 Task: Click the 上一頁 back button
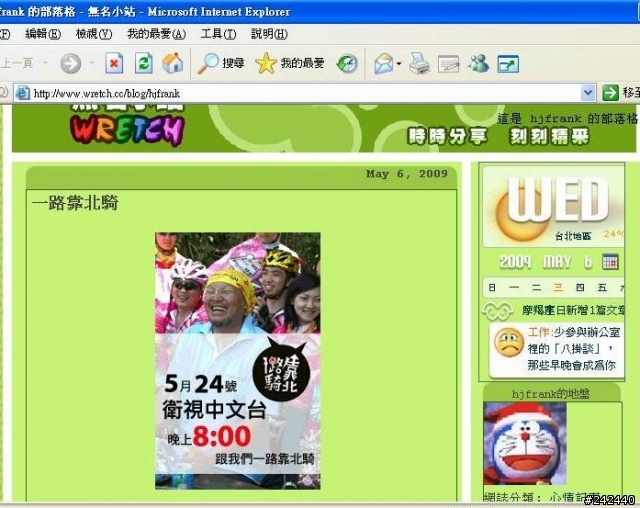point(17,63)
